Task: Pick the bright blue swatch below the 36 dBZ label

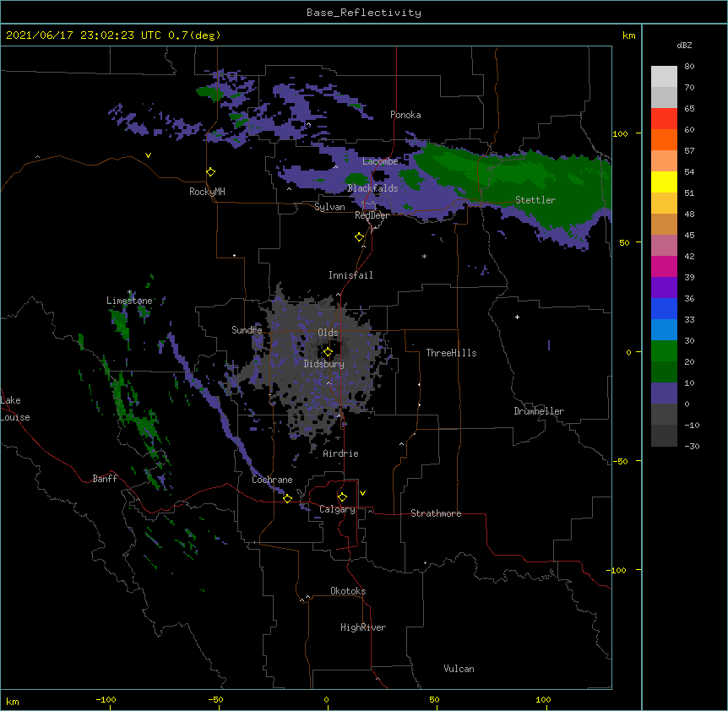Action: tap(664, 308)
